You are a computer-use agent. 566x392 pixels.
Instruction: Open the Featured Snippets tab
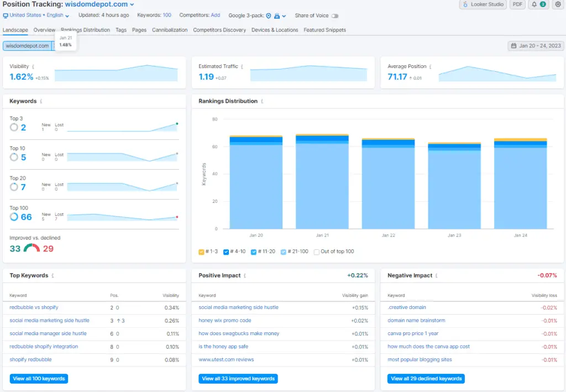325,30
